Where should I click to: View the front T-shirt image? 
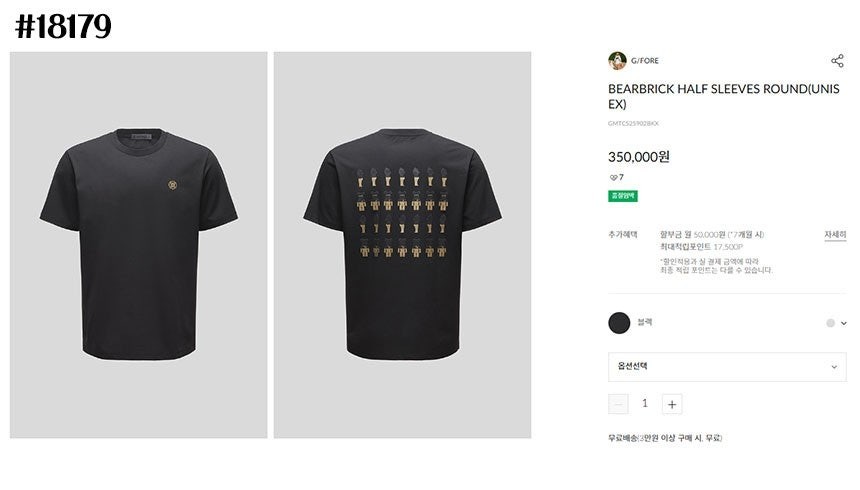(139, 245)
